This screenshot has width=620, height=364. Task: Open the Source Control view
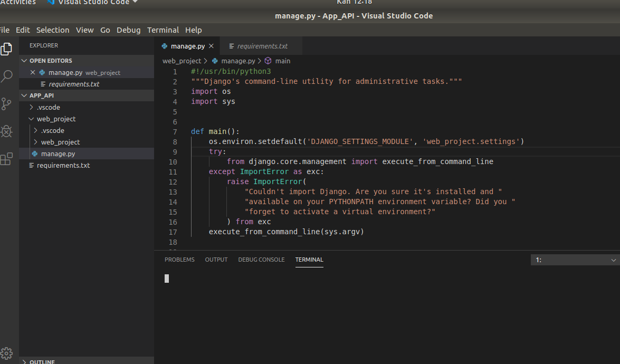pos(6,103)
